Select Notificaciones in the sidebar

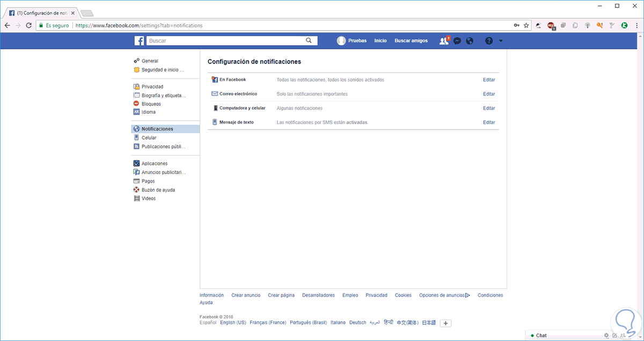pyautogui.click(x=165, y=129)
